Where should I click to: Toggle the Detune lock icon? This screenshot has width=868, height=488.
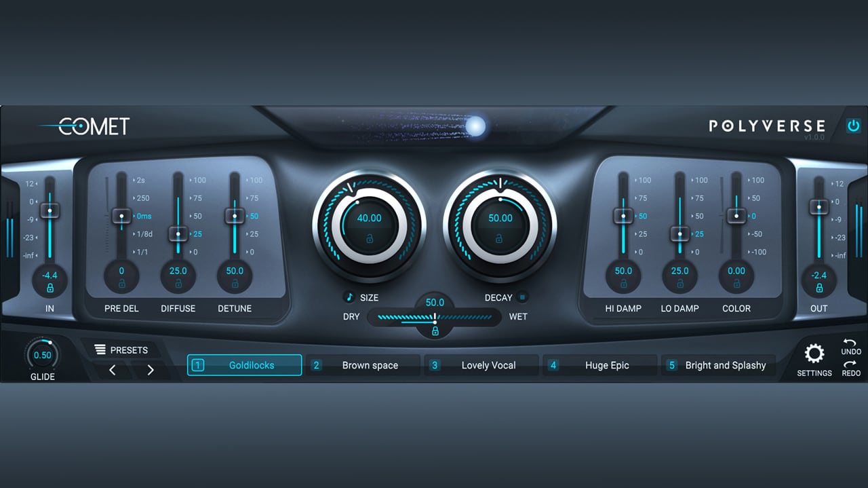235,284
